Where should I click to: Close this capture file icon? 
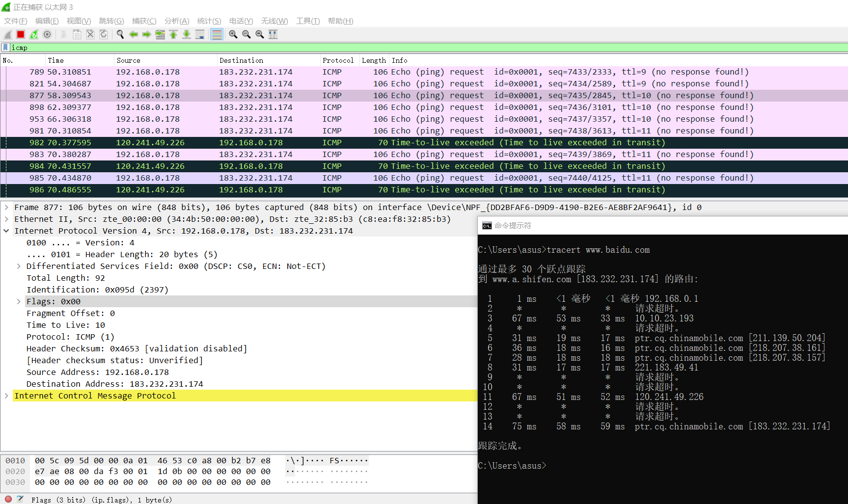tap(90, 34)
